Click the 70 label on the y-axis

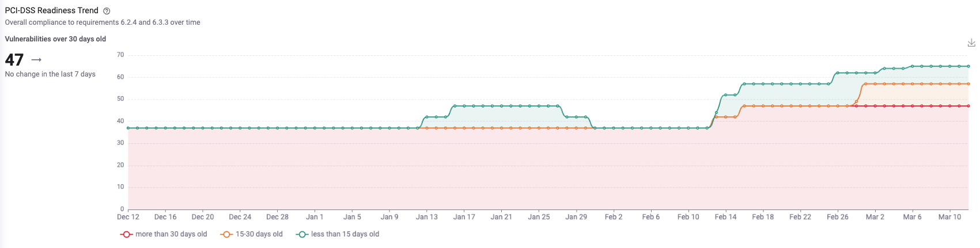coord(120,55)
